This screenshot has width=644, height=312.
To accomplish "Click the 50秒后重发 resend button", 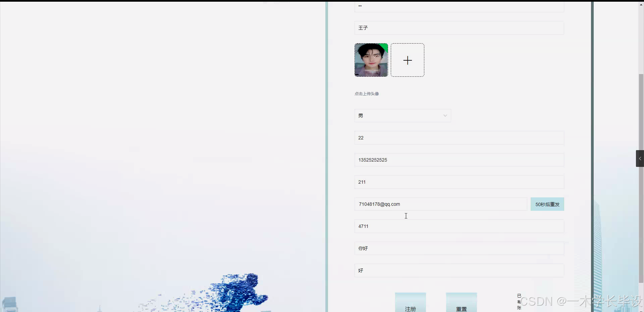I will [x=547, y=204].
